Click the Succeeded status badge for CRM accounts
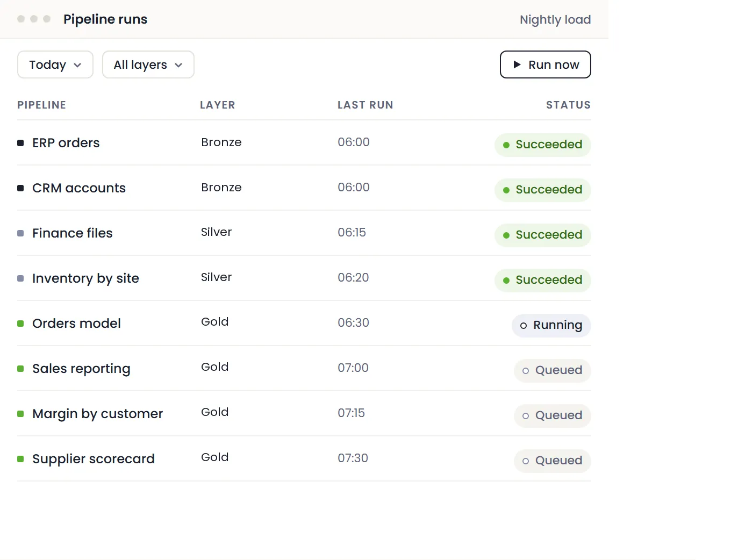Image resolution: width=731 pixels, height=560 pixels. coord(543,190)
